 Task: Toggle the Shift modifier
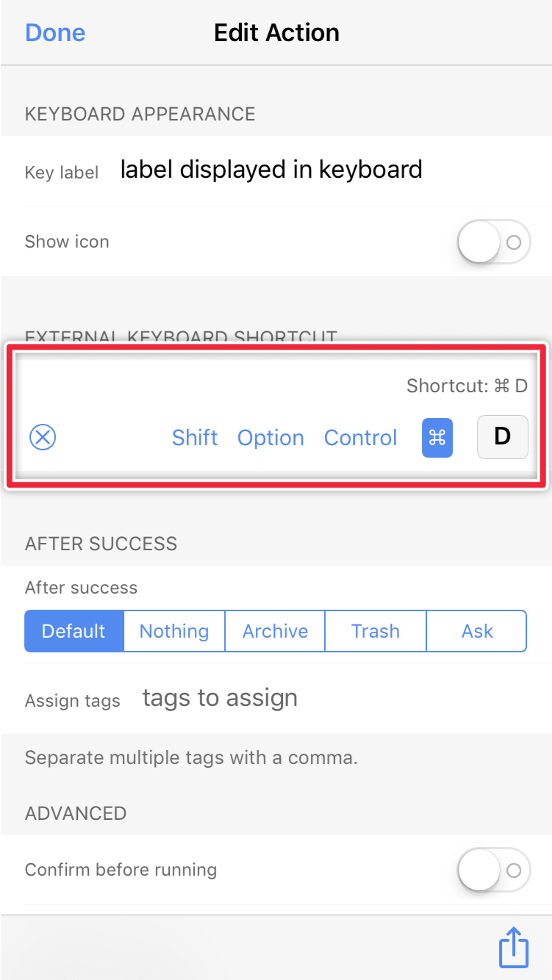[x=195, y=438]
